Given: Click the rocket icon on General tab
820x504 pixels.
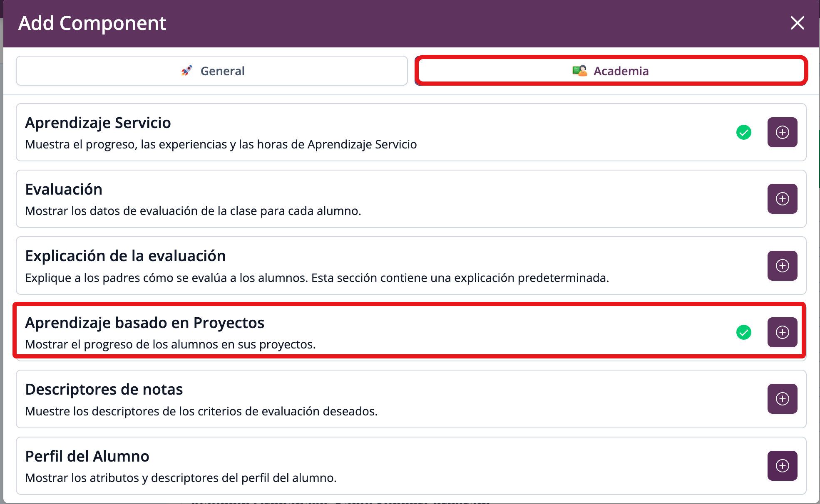Looking at the screenshot, I should (x=187, y=71).
